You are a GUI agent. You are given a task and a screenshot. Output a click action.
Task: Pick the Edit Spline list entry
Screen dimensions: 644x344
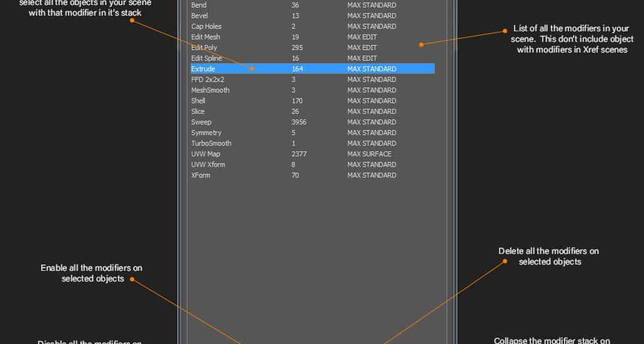point(206,58)
